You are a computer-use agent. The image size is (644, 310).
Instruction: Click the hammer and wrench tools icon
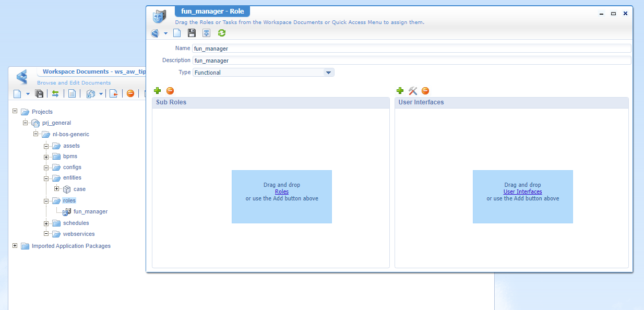click(413, 91)
